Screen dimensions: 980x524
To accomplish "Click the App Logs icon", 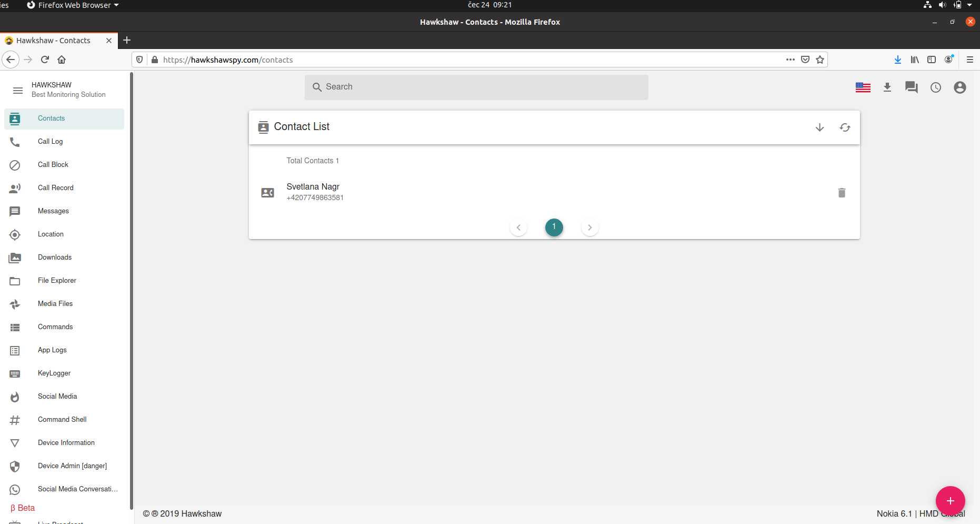I will coord(15,351).
